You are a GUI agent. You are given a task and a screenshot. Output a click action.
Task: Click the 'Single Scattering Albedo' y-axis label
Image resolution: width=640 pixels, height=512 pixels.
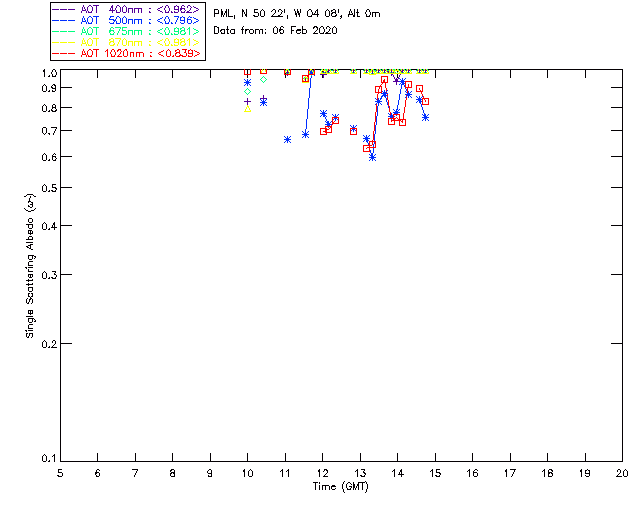tap(31, 265)
